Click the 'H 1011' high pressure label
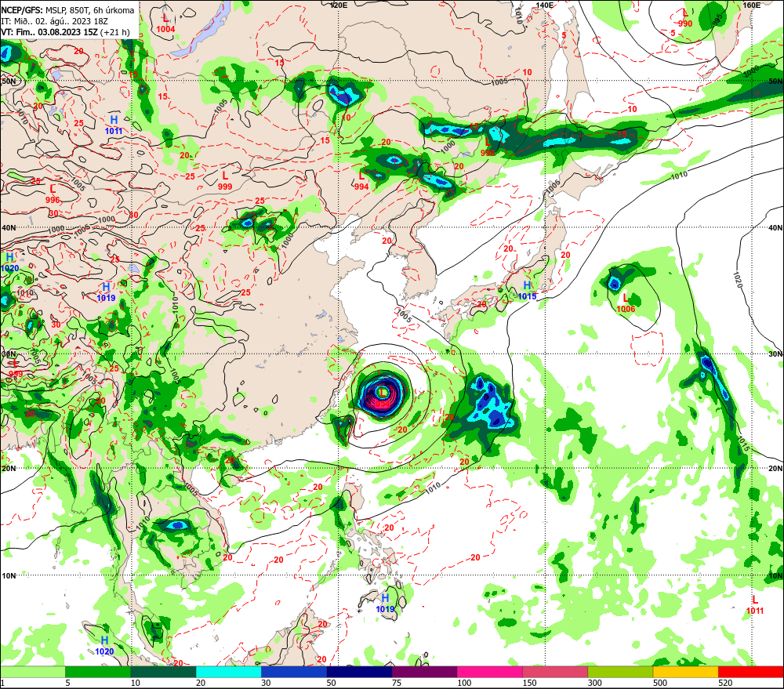This screenshot has height=689, width=784. [114, 125]
